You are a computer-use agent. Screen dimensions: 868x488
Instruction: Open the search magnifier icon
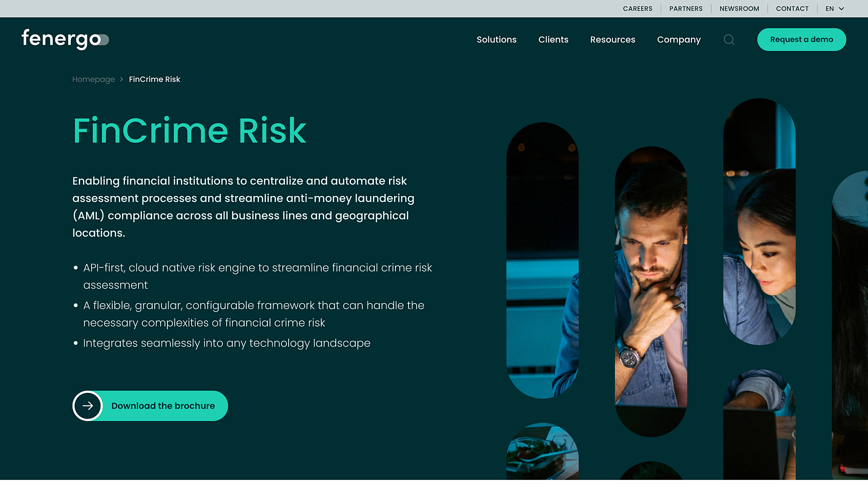click(729, 39)
